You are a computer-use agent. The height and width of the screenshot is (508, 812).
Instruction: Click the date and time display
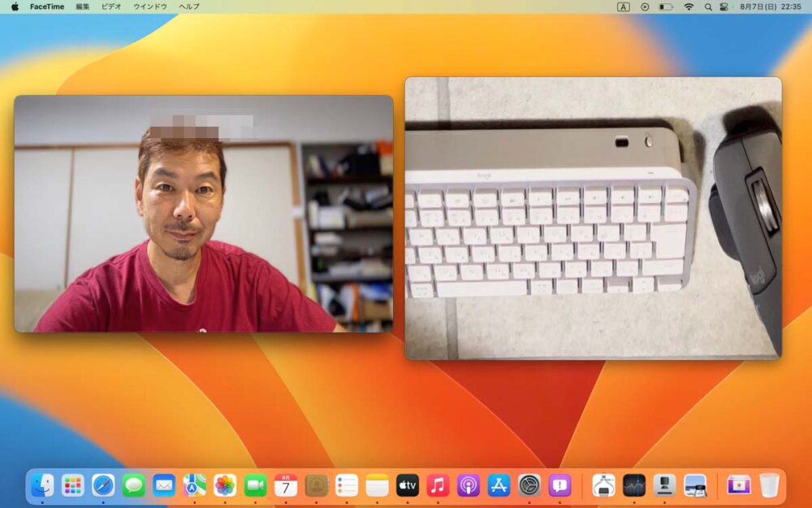coord(770,7)
